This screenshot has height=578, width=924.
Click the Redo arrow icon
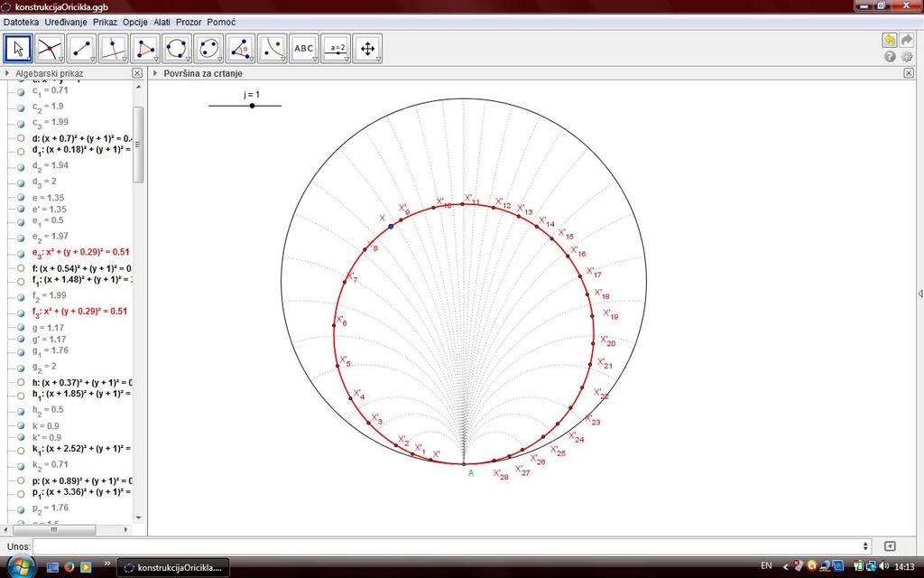tap(907, 40)
